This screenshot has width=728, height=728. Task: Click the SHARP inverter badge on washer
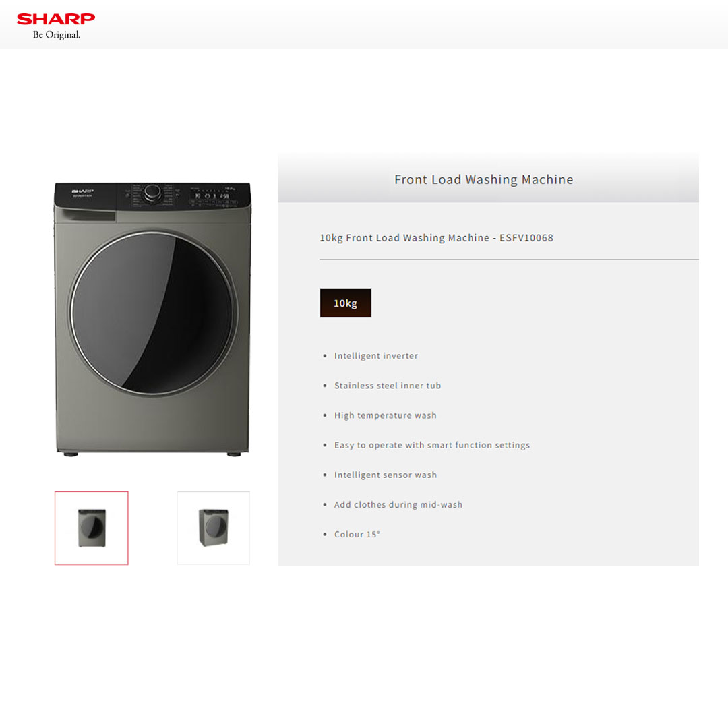(x=83, y=193)
